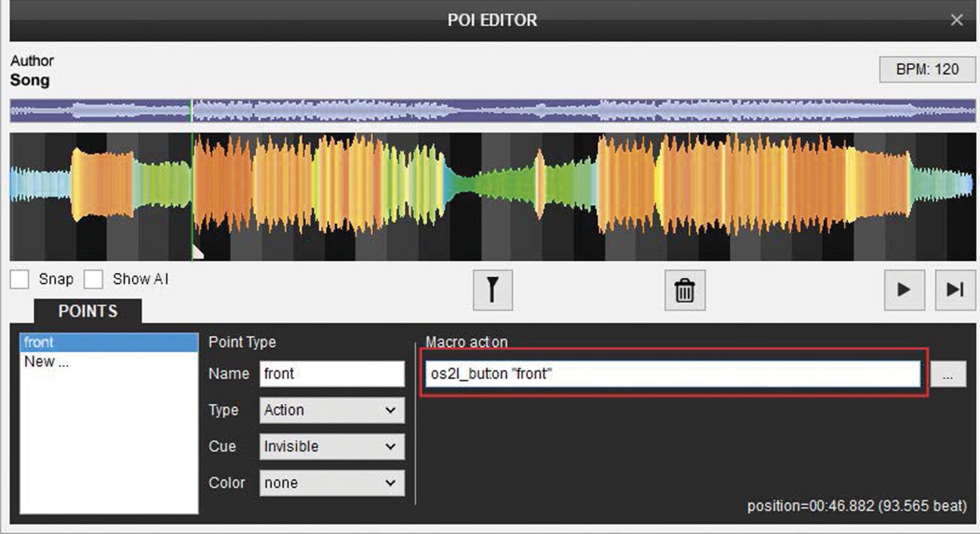Switch to the POINTS tab
Viewport: 980px width, 534px height.
[x=88, y=311]
